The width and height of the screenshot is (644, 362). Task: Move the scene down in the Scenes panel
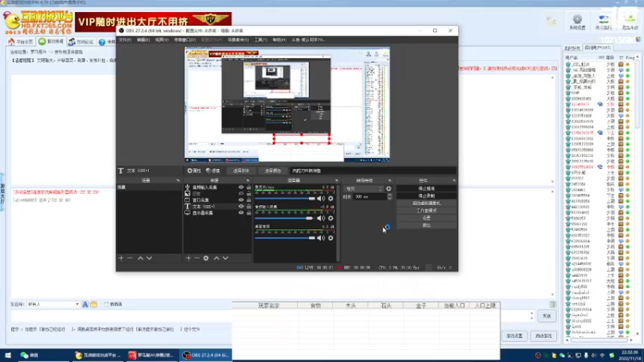(149, 258)
